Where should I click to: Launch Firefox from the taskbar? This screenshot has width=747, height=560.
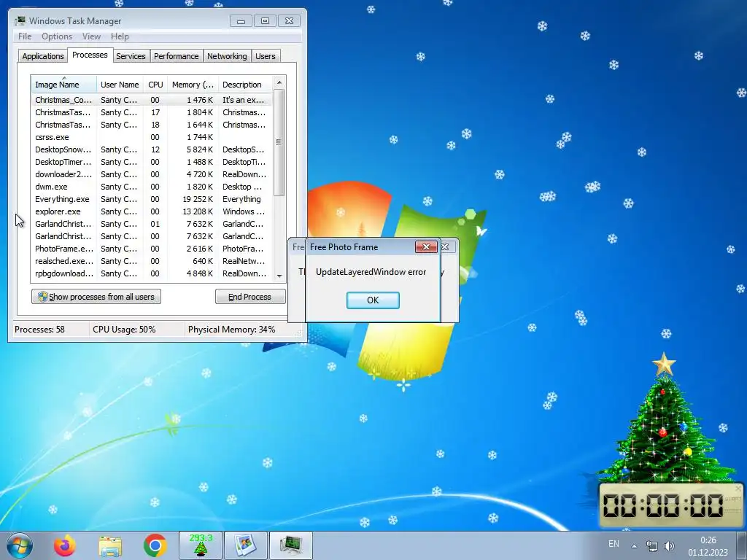pos(65,545)
